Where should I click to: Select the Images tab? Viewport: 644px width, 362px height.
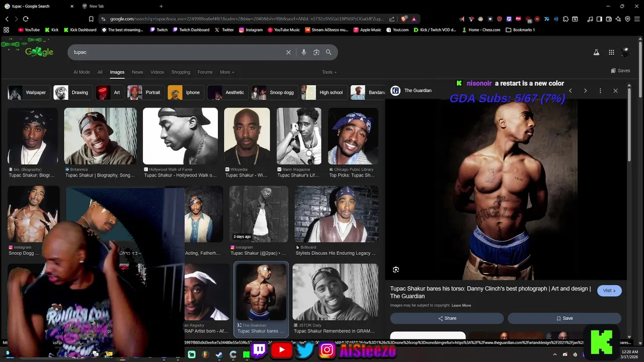click(117, 72)
